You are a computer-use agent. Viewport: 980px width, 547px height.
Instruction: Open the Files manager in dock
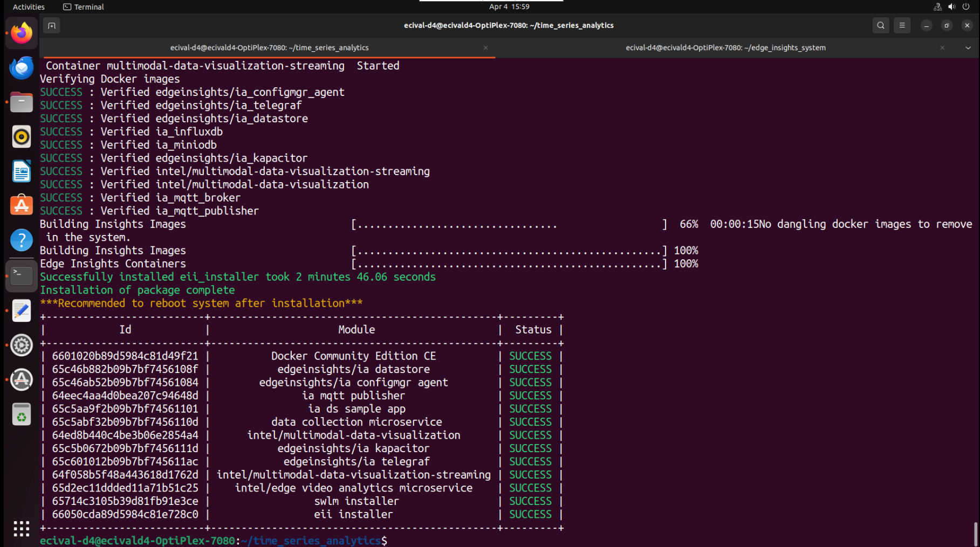tap(22, 102)
